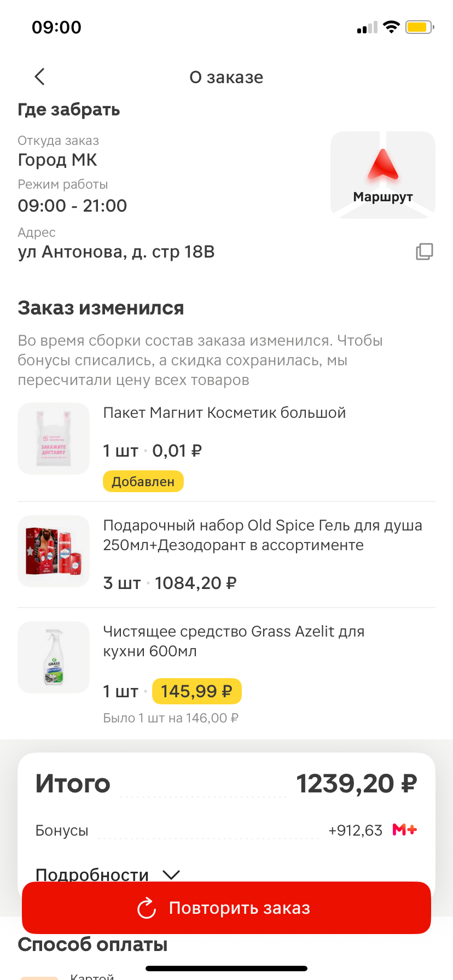Open the Магнит Косметик bag thumbnail

pos(54,439)
